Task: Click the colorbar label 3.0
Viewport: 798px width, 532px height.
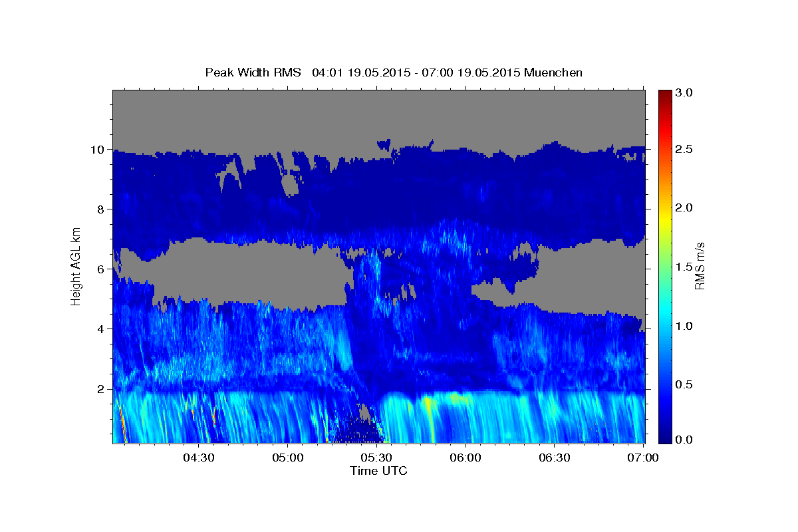Action: pos(684,93)
